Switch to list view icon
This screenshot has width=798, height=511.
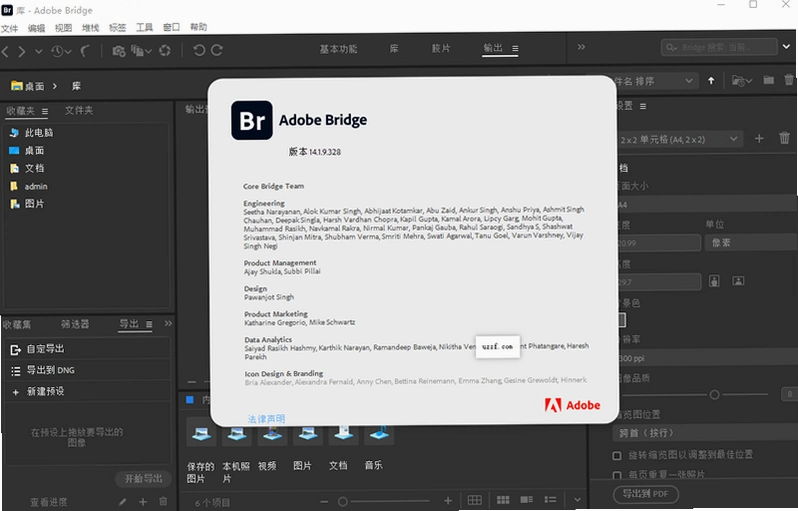[x=550, y=500]
